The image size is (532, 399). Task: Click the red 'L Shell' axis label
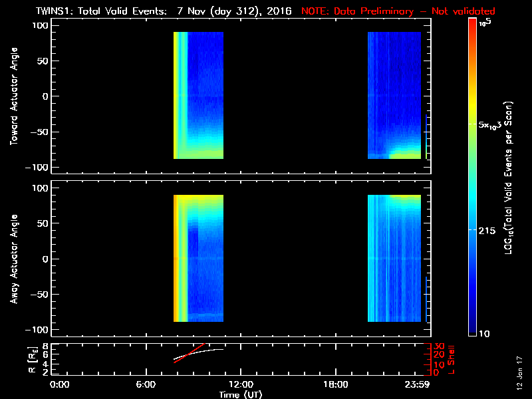point(453,359)
